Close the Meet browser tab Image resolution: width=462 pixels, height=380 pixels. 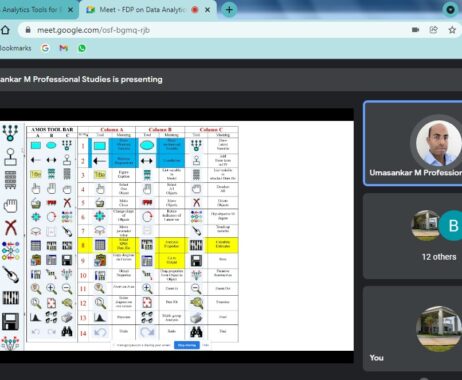click(207, 10)
